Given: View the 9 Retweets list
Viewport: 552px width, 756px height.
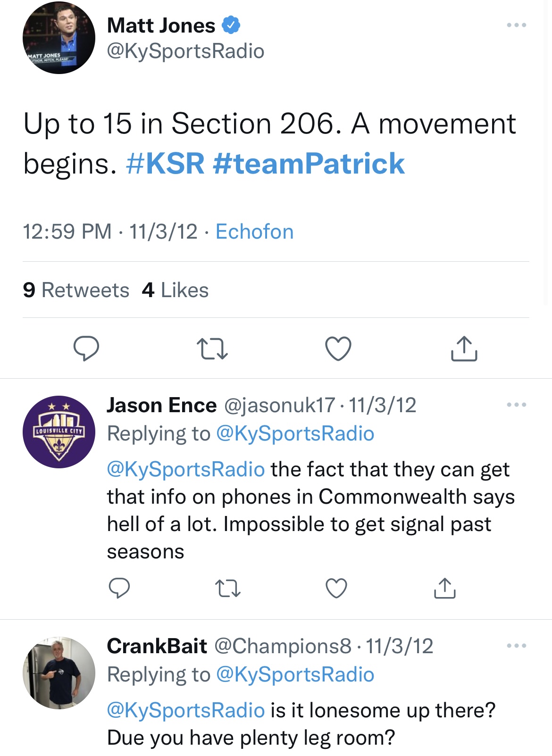Looking at the screenshot, I should (x=76, y=290).
